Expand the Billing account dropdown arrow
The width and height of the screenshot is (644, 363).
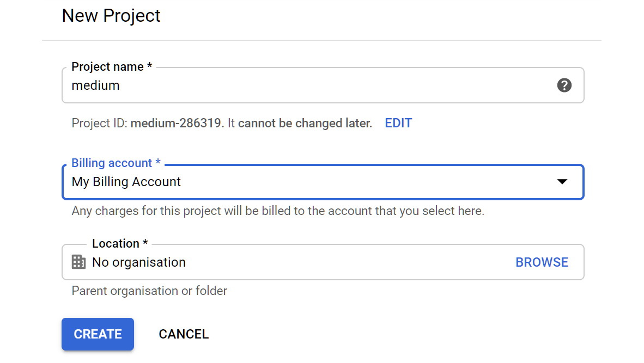click(562, 182)
